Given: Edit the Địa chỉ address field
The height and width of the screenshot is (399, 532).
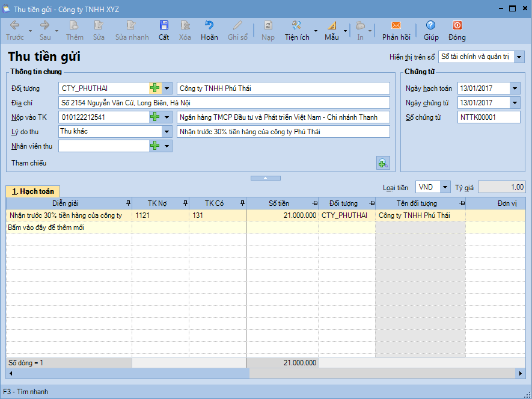Looking at the screenshot, I should pos(224,102).
